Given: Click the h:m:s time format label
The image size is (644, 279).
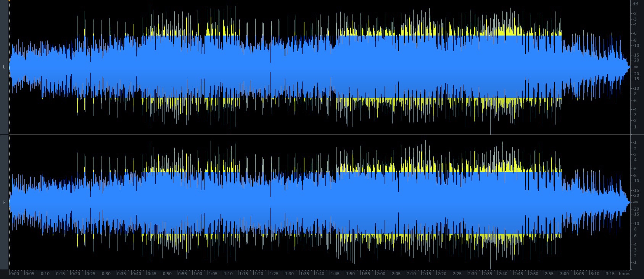Looking at the screenshot, I should pyautogui.click(x=625, y=274).
